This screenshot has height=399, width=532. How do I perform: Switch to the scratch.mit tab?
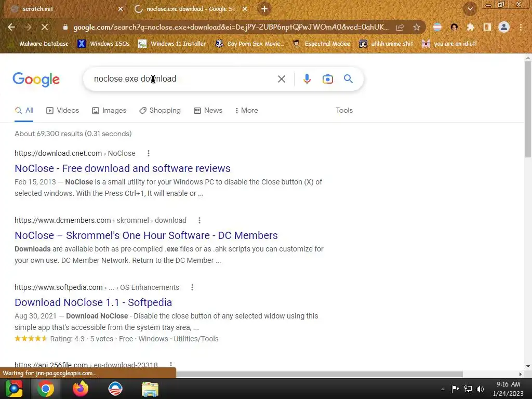pyautogui.click(x=64, y=9)
